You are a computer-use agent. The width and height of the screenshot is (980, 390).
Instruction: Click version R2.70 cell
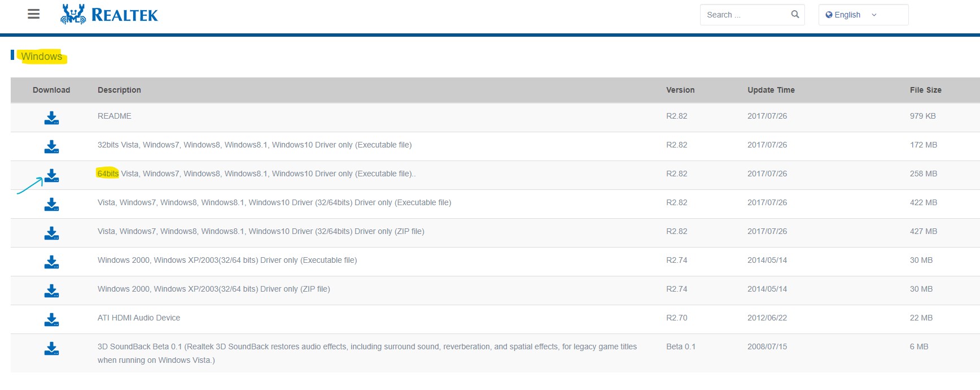pos(677,318)
